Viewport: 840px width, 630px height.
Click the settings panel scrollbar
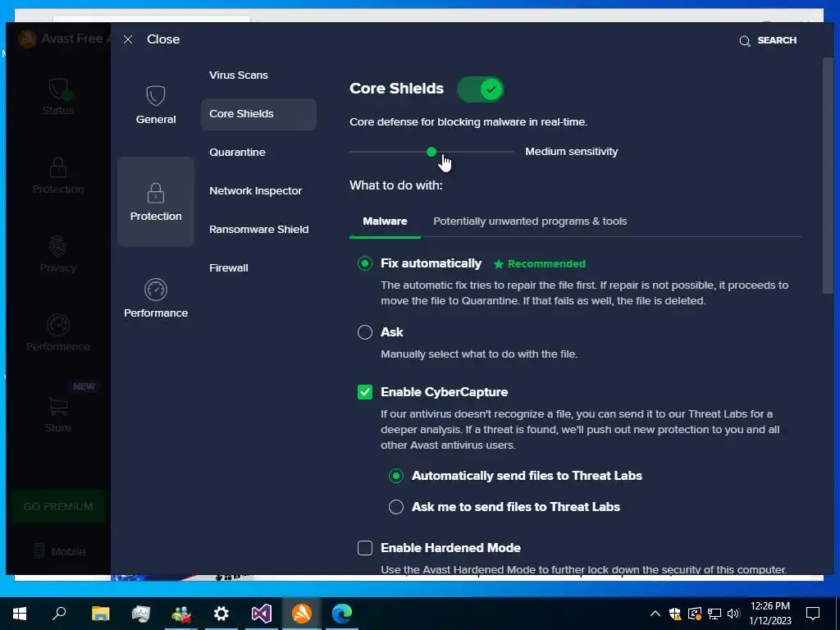(x=829, y=176)
